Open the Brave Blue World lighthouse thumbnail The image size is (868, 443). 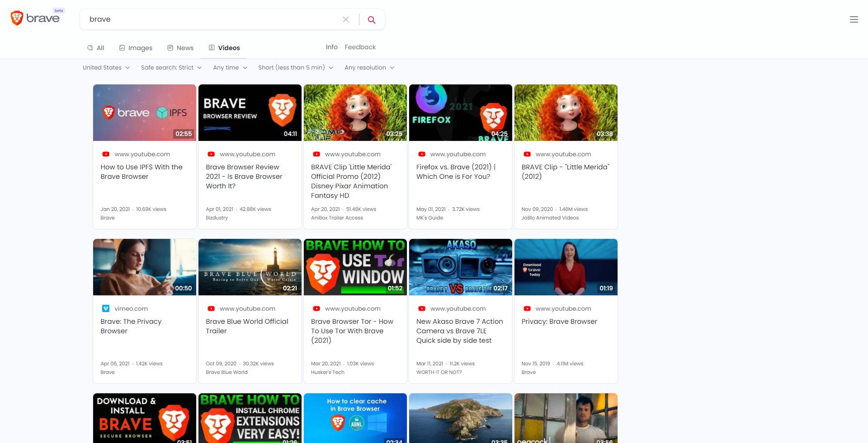[250, 267]
